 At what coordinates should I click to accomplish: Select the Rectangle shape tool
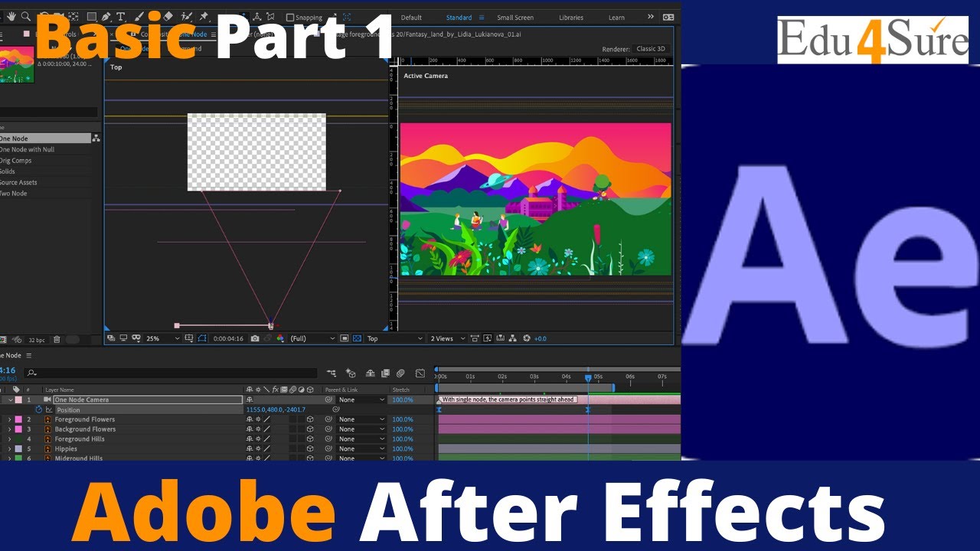(91, 16)
